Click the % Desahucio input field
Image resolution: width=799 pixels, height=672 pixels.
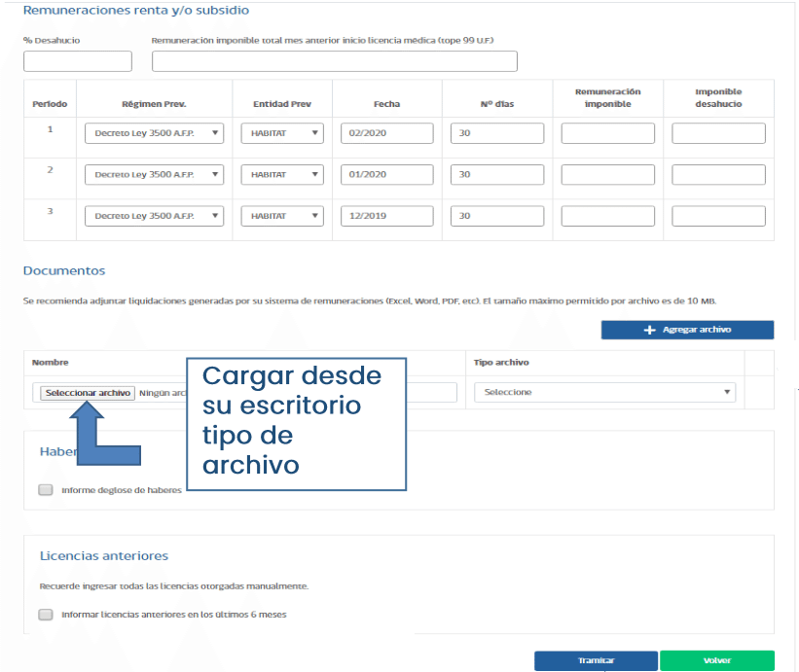tap(77, 60)
